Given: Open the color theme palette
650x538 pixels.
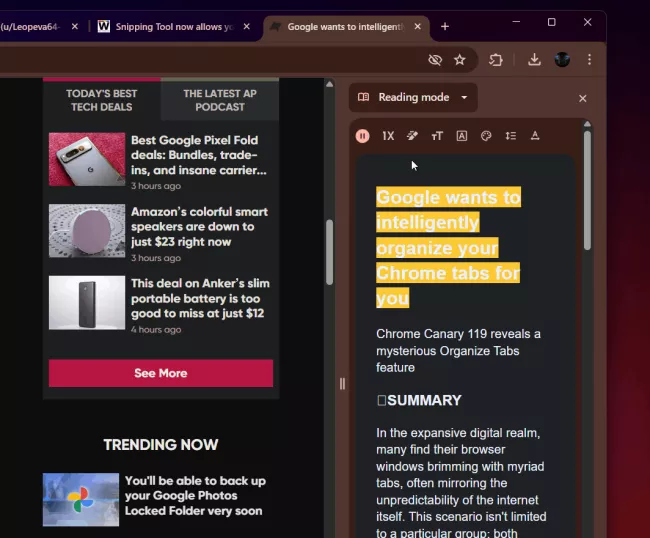Looking at the screenshot, I should (x=486, y=136).
